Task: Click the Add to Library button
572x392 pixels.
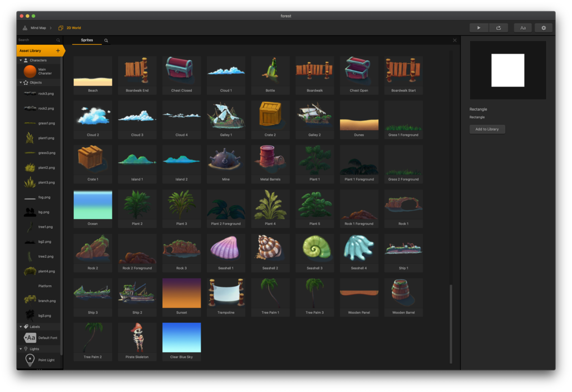Action: pyautogui.click(x=486, y=129)
